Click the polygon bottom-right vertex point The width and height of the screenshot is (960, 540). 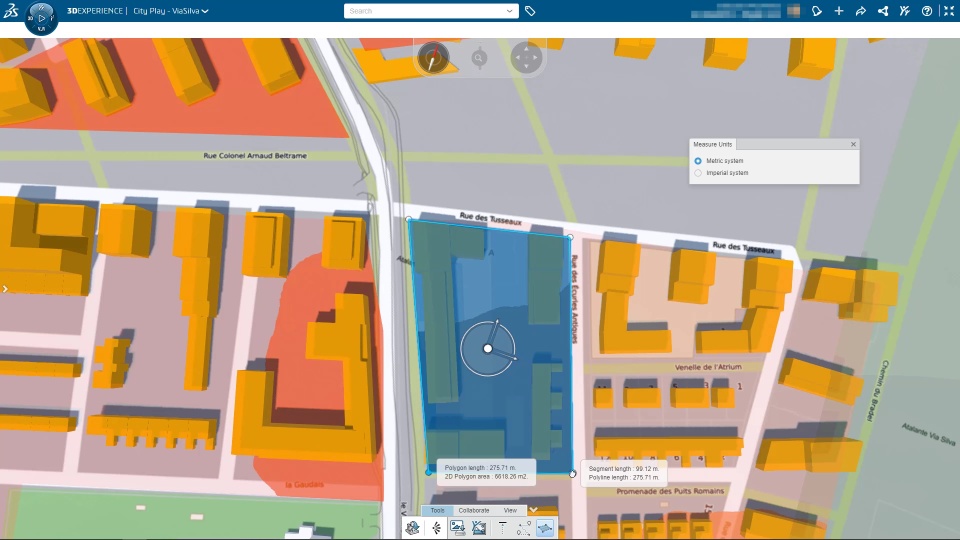tap(572, 473)
